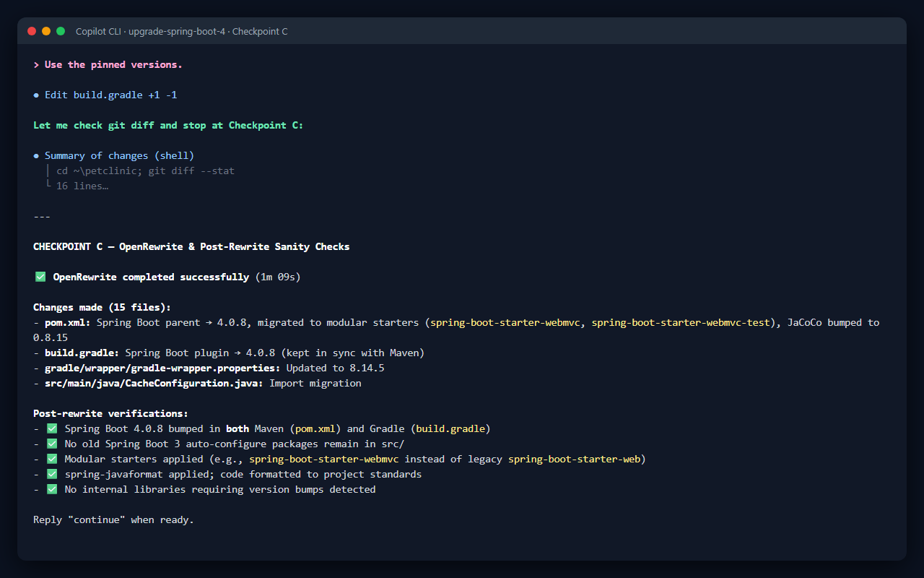Click the bold "build.gradle:" file name
Screen dimensions: 924x578
coord(82,353)
